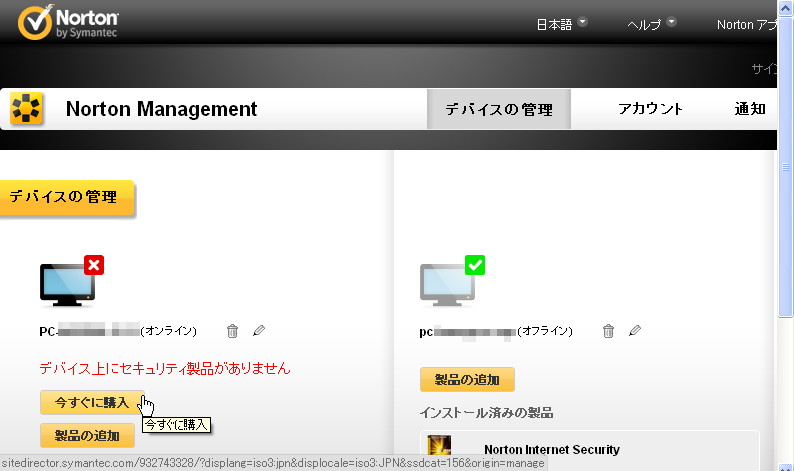Screen dimensions: 794x471
Task: Click the vertical scrollbar thumb
Action: (785, 167)
